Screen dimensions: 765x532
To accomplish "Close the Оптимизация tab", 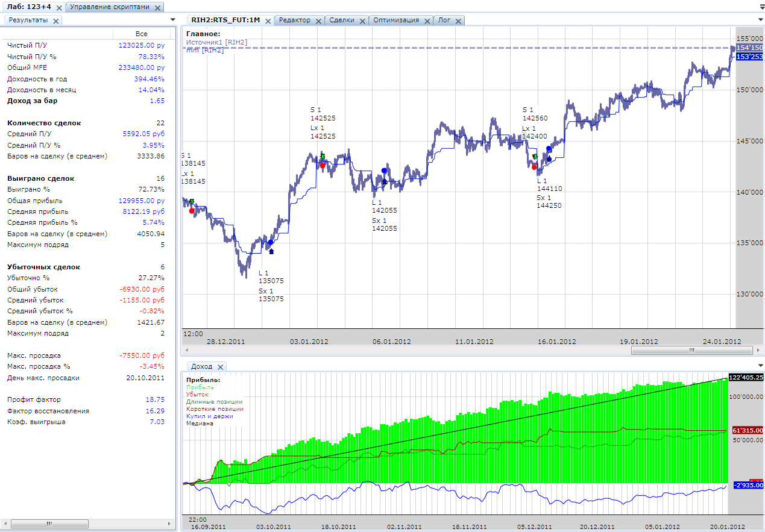I will click(427, 20).
